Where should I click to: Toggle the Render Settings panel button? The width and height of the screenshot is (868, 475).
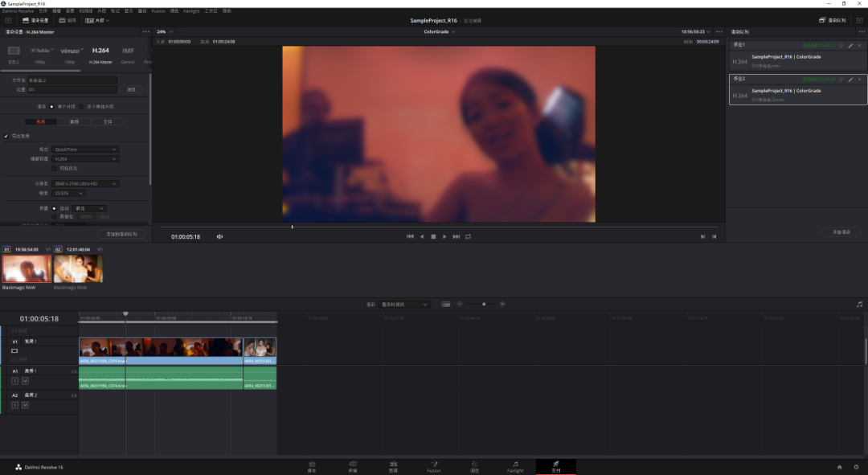point(35,20)
